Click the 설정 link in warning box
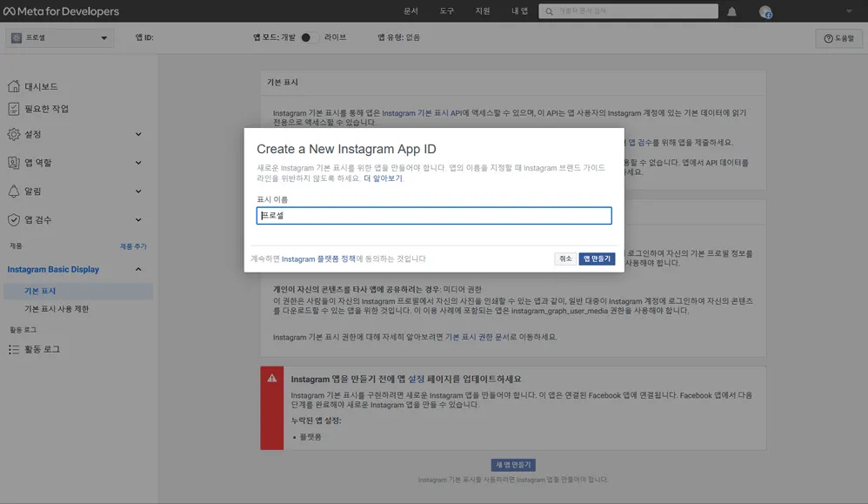 [x=416, y=379]
